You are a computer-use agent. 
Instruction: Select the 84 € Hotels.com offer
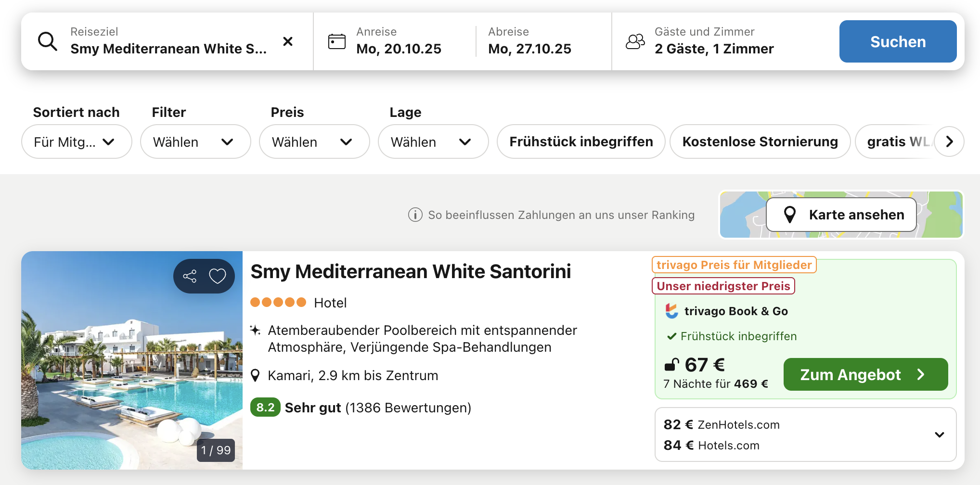711,445
